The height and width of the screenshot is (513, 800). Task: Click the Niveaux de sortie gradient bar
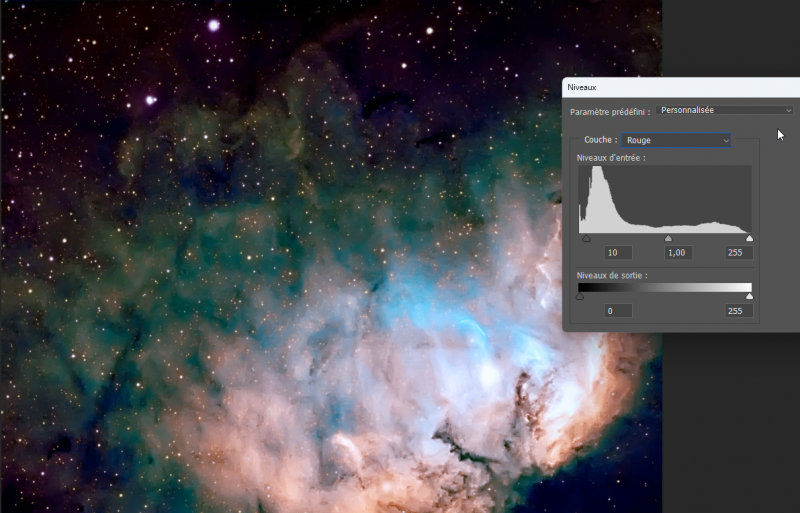[665, 287]
